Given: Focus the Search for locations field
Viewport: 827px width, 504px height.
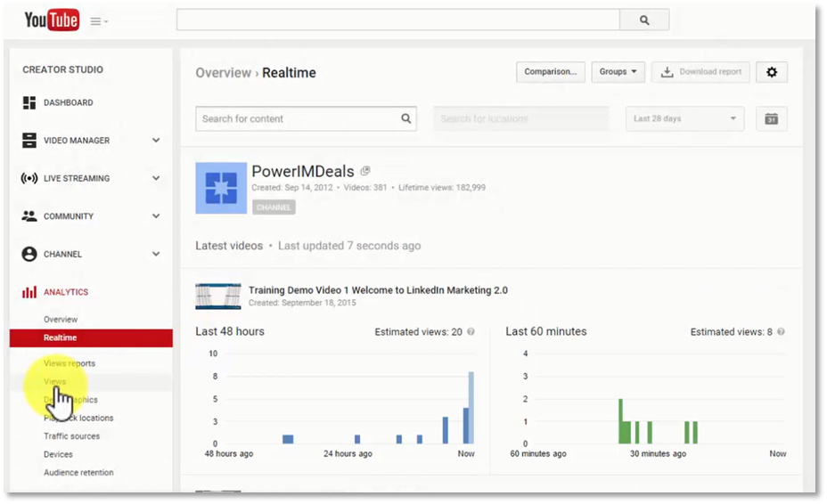Looking at the screenshot, I should click(x=521, y=119).
